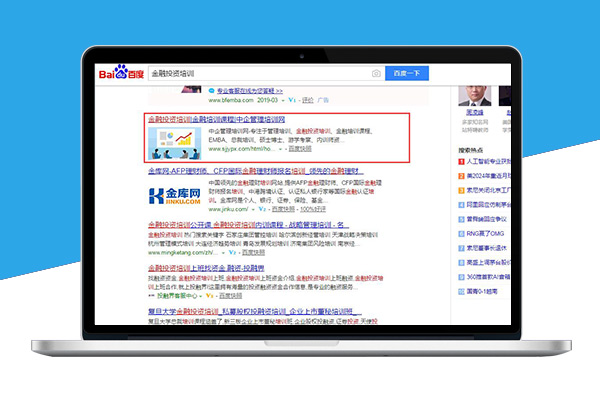Open 金融投资培训上班投资会 result title

coord(206,268)
